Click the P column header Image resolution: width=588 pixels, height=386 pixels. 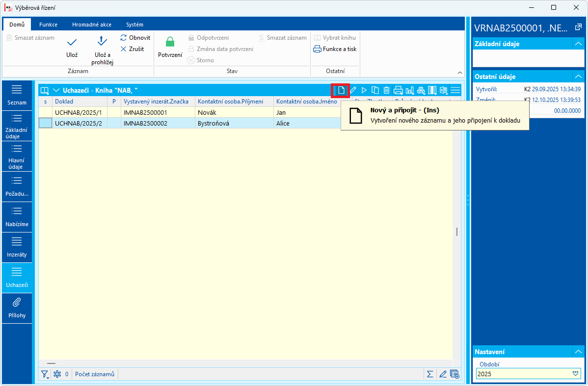(x=114, y=102)
